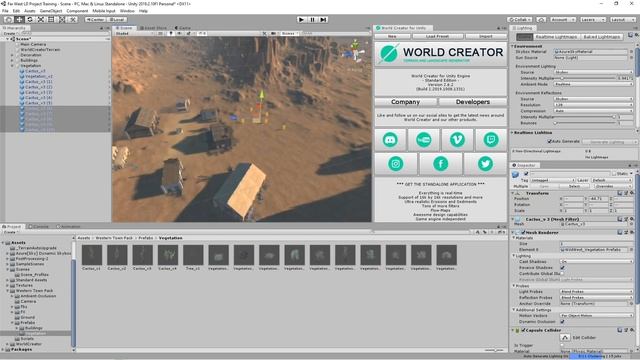This screenshot has width=640, height=360.
Task: Open the Ambient Mode dropdown
Action: [x=593, y=84]
